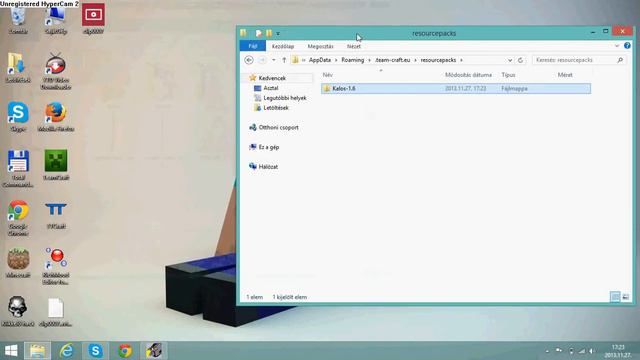
Task: Launch the blue TT application shortcut
Action: (x=56, y=215)
